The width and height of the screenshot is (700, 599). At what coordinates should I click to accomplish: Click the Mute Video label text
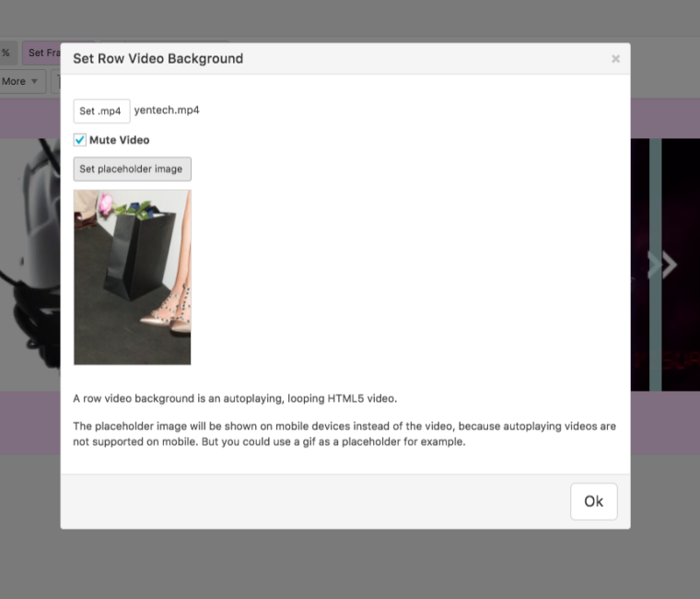pos(119,140)
